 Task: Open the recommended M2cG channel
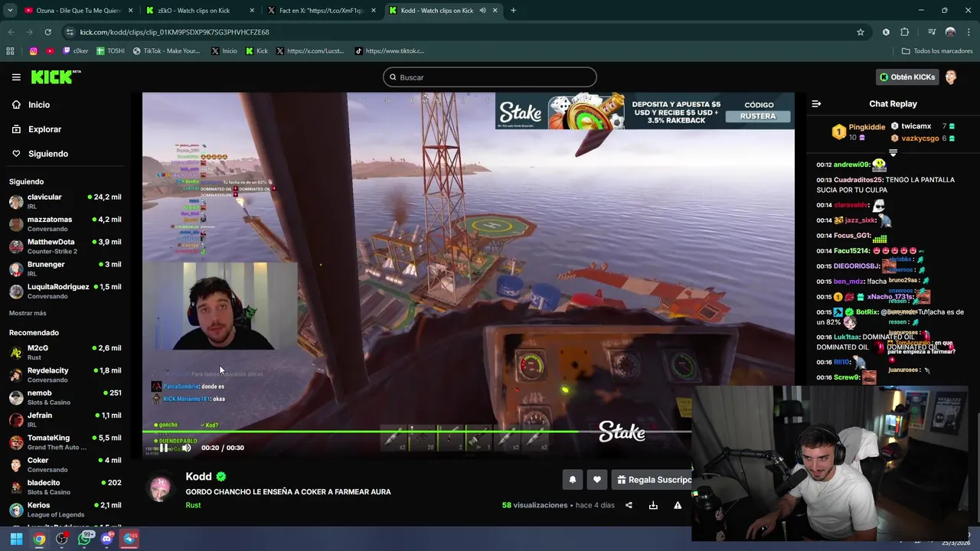click(65, 353)
